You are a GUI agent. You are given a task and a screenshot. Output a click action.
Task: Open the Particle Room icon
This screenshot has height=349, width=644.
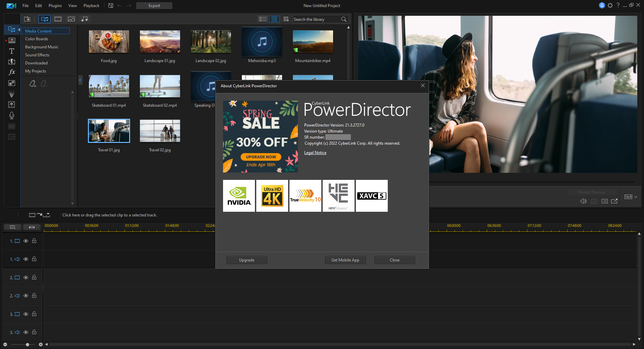coord(12,94)
